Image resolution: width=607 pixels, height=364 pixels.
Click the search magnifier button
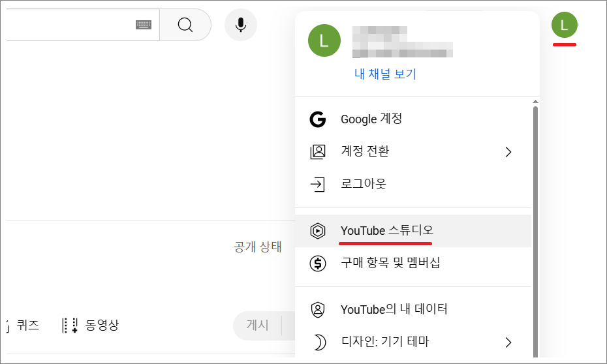pos(185,25)
